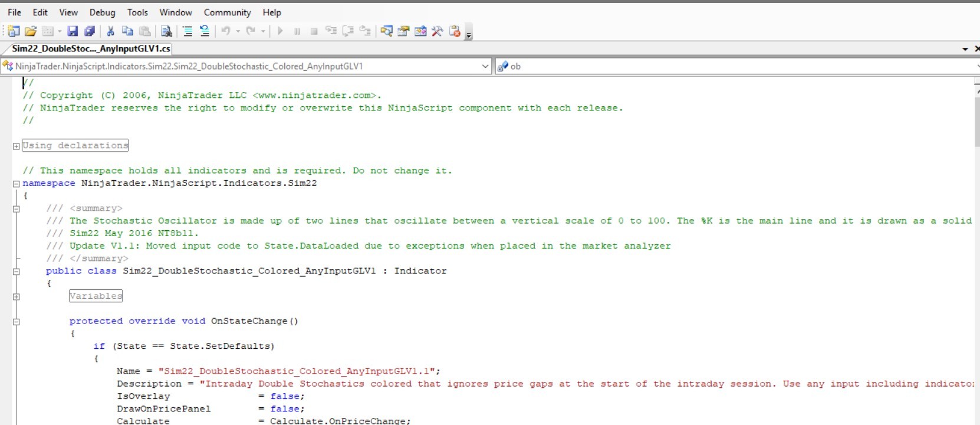Open a file with the folder icon
Viewport: 980px width, 425px height.
[31, 31]
